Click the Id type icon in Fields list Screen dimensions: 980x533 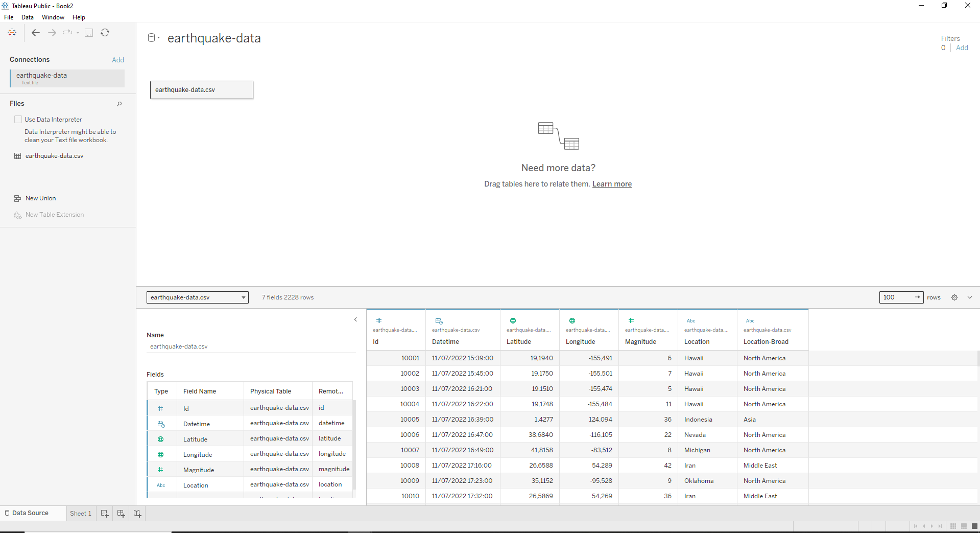pyautogui.click(x=160, y=408)
